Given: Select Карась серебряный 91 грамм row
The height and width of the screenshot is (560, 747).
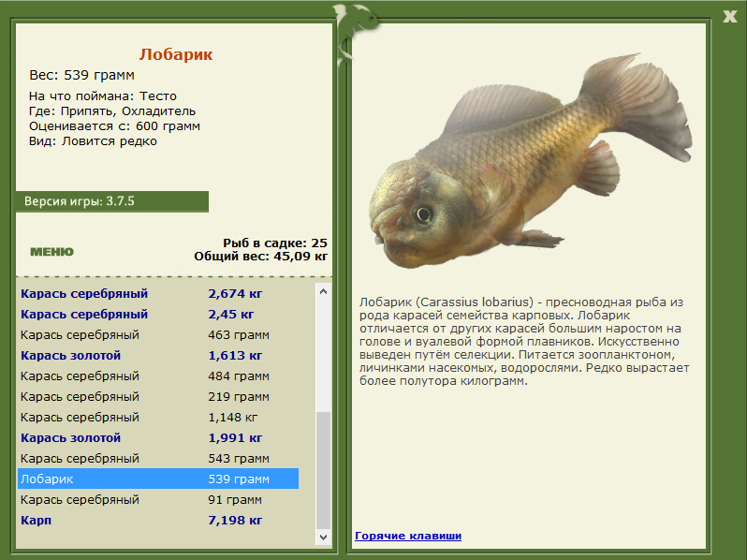Looking at the screenshot, I should (x=158, y=500).
